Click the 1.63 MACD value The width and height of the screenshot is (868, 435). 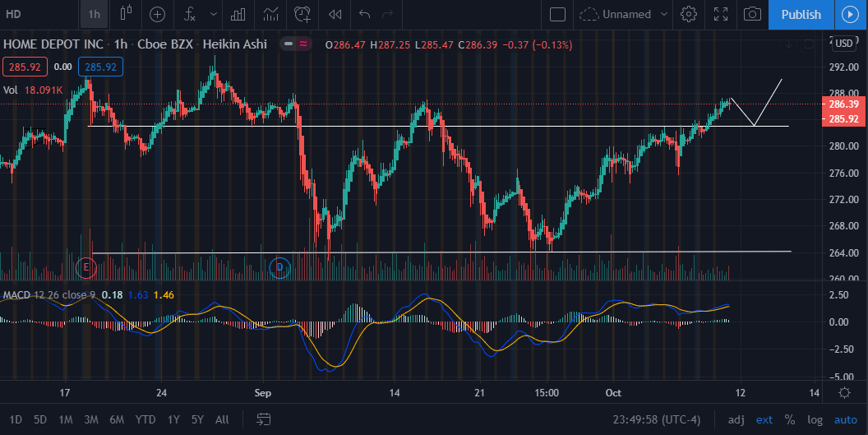[138, 295]
